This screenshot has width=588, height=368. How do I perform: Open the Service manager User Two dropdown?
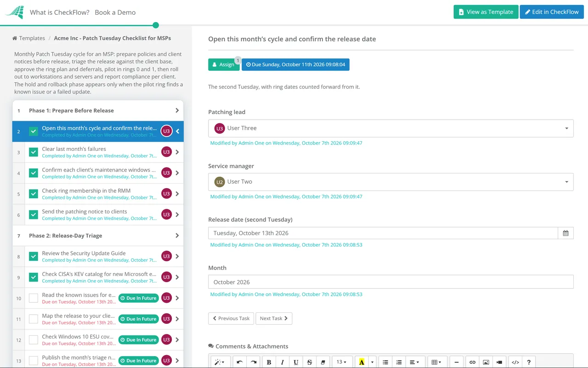(x=391, y=182)
